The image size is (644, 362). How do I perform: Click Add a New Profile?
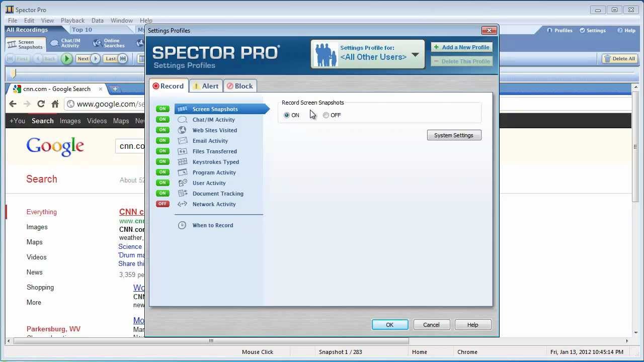pos(462,47)
